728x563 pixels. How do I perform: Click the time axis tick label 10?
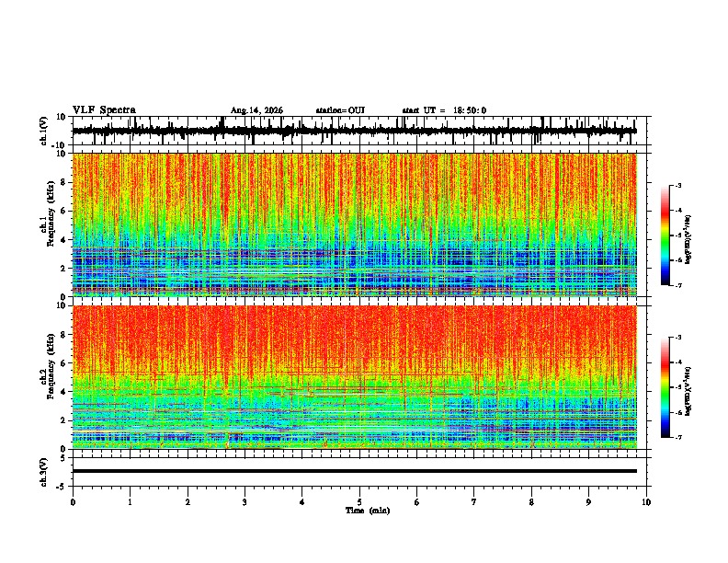tap(646, 502)
